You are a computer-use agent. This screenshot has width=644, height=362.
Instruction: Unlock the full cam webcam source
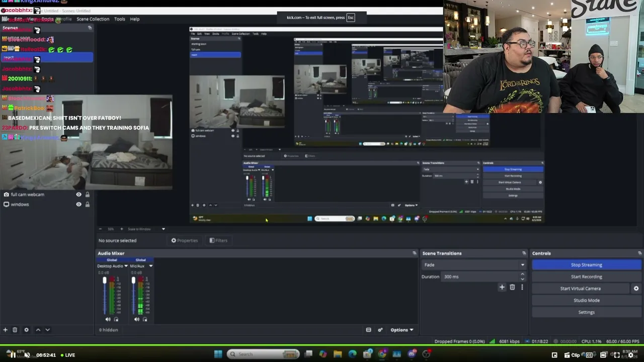tap(87, 195)
